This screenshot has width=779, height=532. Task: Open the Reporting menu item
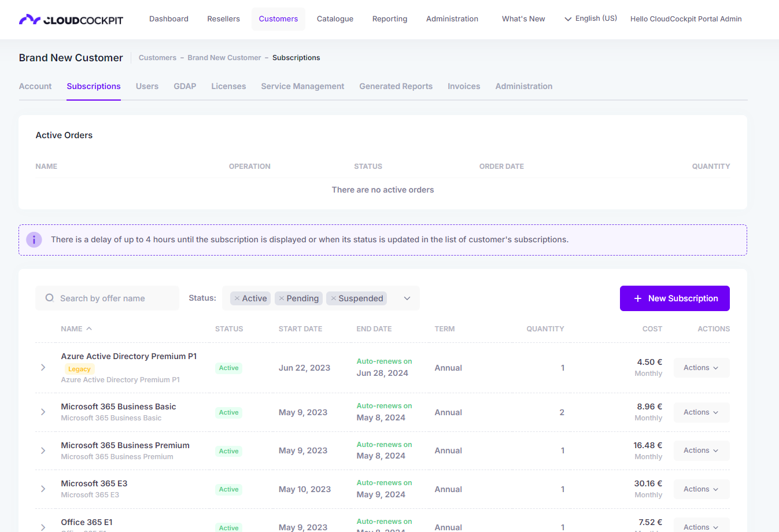390,19
